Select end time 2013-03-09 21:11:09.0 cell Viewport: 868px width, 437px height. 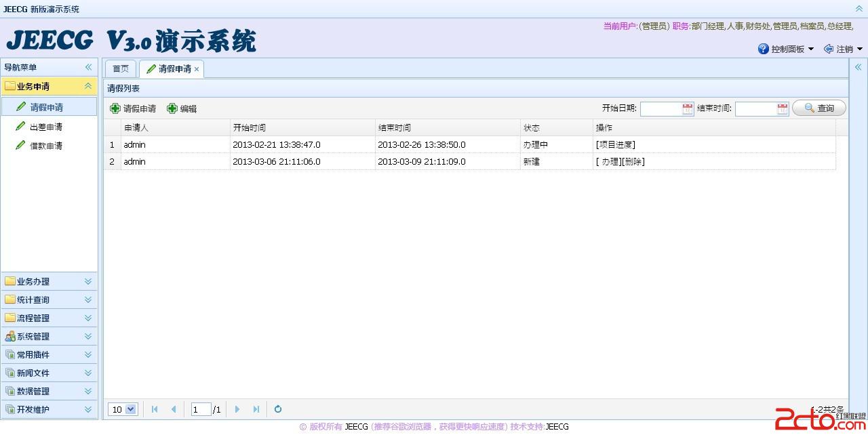pos(448,161)
